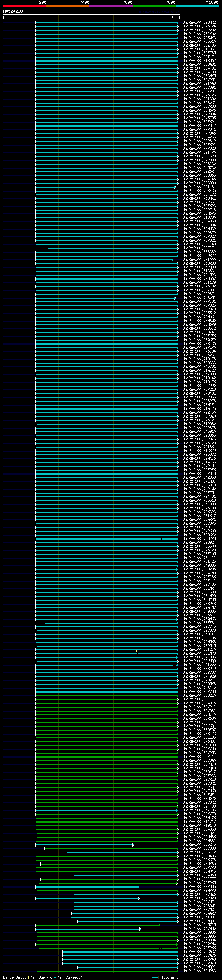Image resolution: width=222 pixels, height=980 pixels.
Task: Click hit label UniRef100_O64963
Action: point(199,221)
